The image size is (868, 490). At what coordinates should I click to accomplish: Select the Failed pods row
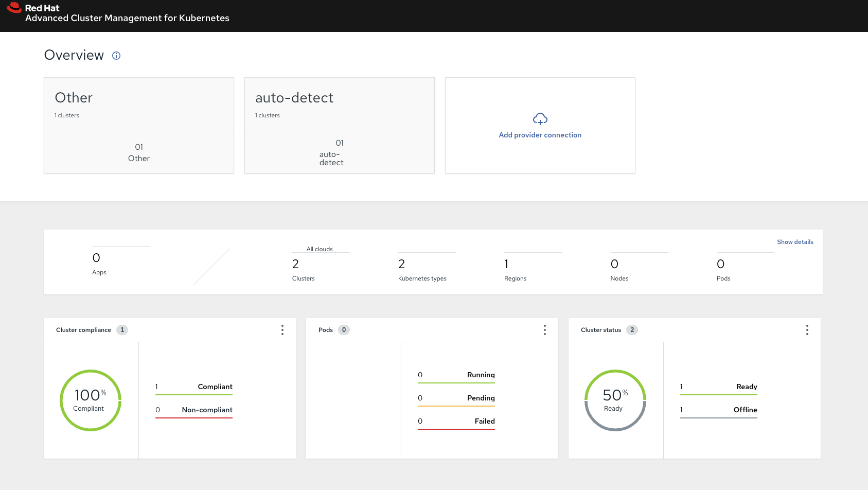(x=456, y=422)
